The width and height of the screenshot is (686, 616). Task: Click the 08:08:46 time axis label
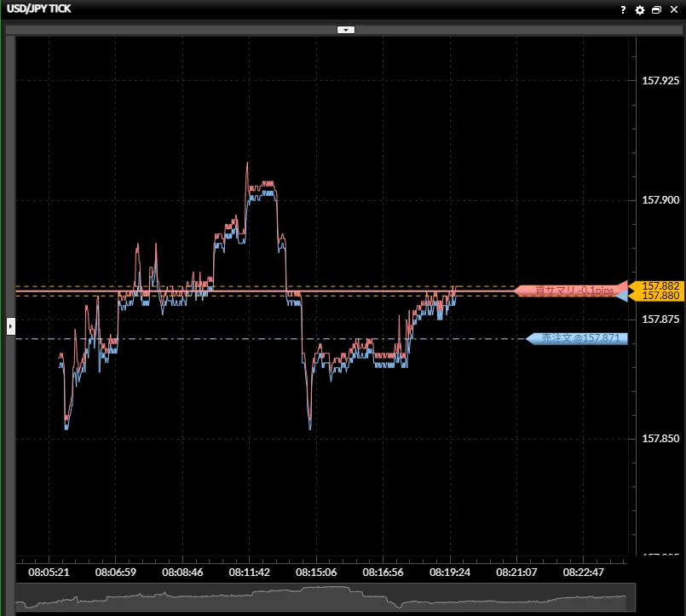click(x=182, y=573)
